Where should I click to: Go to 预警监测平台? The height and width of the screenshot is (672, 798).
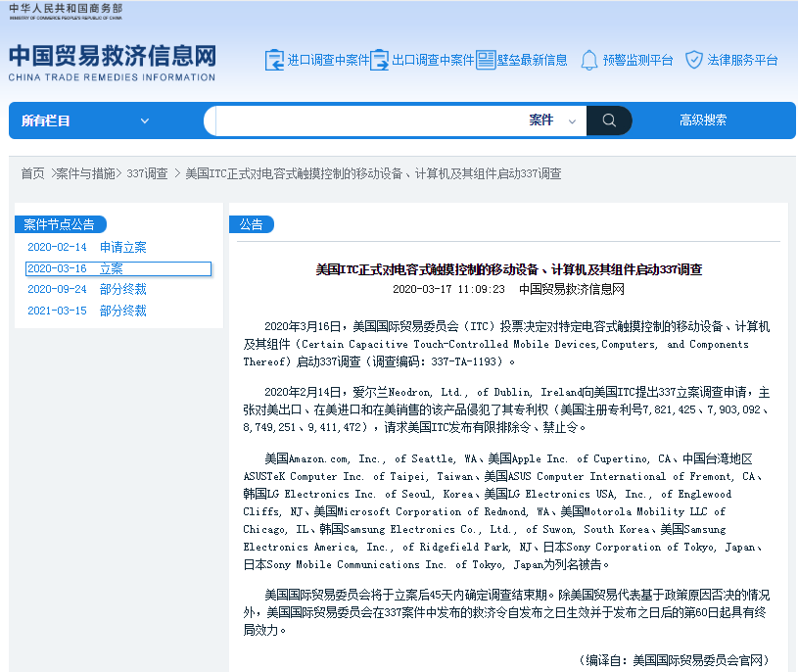coord(637,60)
